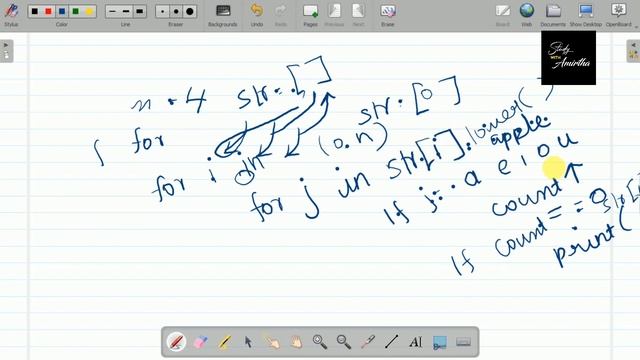Select the green pen color
Viewport: 640px width, 360px height.
[76, 11]
